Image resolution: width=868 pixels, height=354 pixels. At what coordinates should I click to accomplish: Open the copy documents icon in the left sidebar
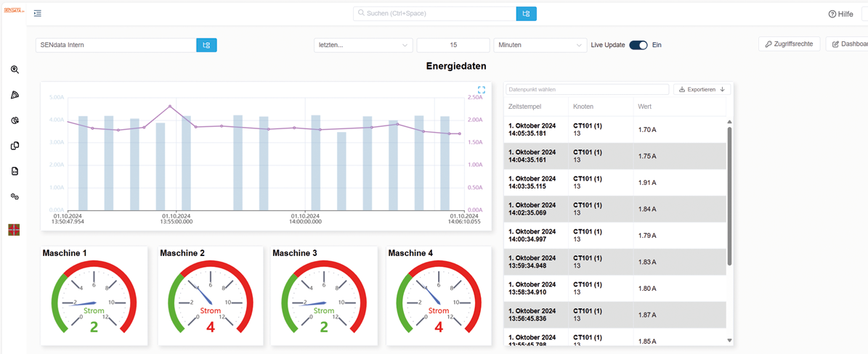(15, 146)
